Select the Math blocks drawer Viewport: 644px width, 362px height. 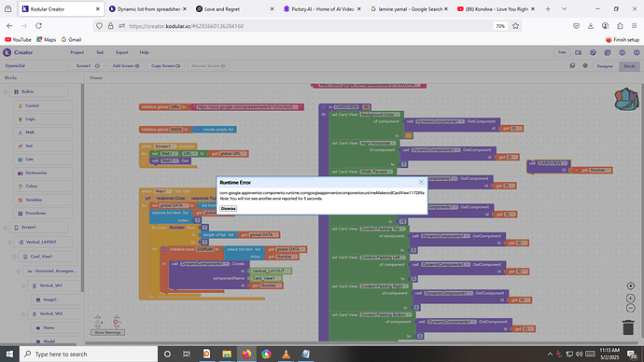pyautogui.click(x=43, y=132)
